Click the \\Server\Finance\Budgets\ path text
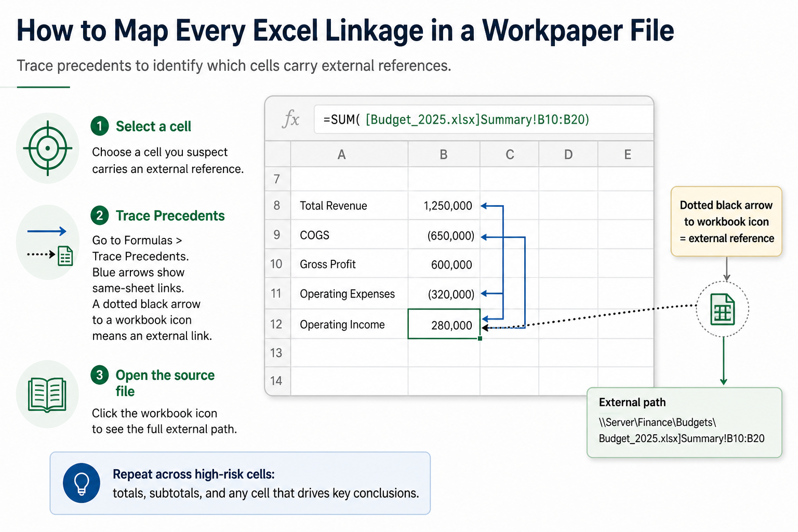This screenshot has width=798, height=532. click(x=657, y=422)
